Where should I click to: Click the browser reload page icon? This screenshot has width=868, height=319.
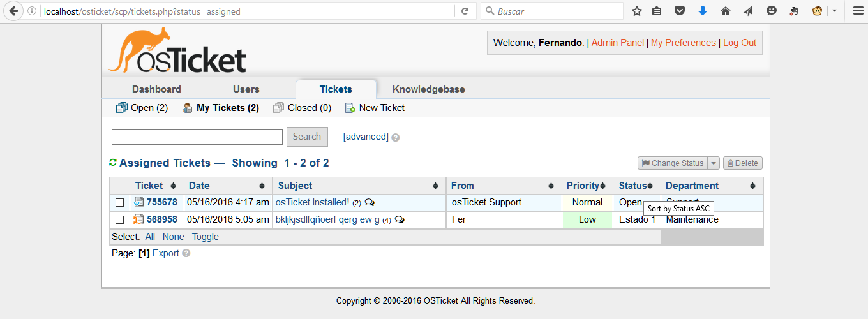(x=465, y=11)
